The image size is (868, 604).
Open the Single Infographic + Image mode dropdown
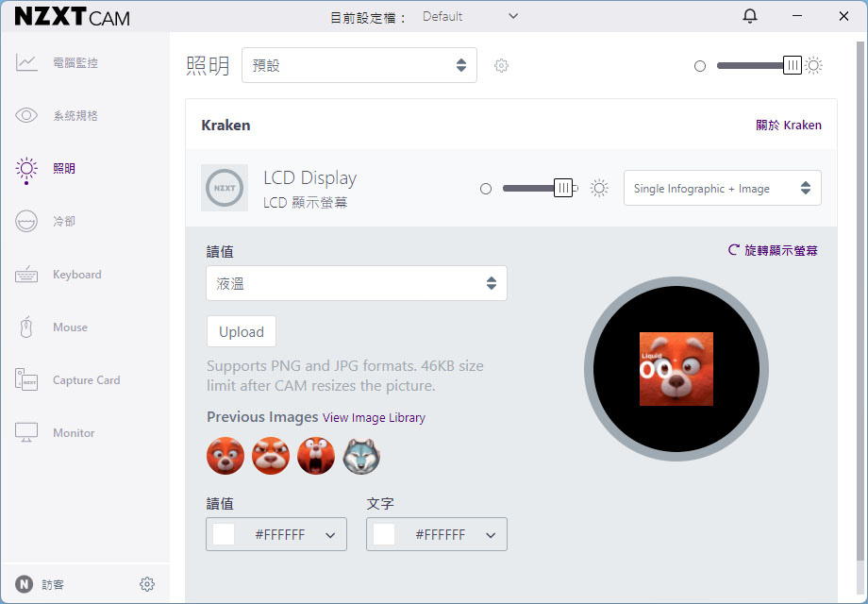[x=723, y=188]
